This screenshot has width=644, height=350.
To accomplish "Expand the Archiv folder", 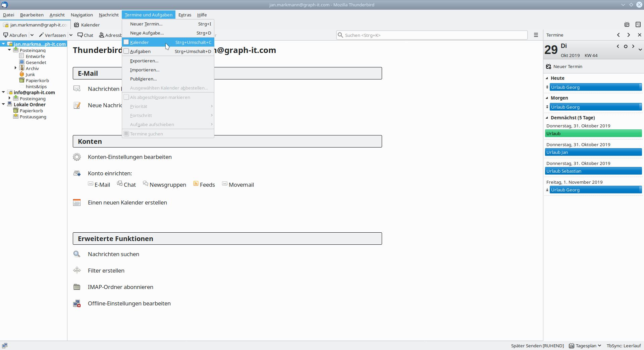I will [x=15, y=68].
